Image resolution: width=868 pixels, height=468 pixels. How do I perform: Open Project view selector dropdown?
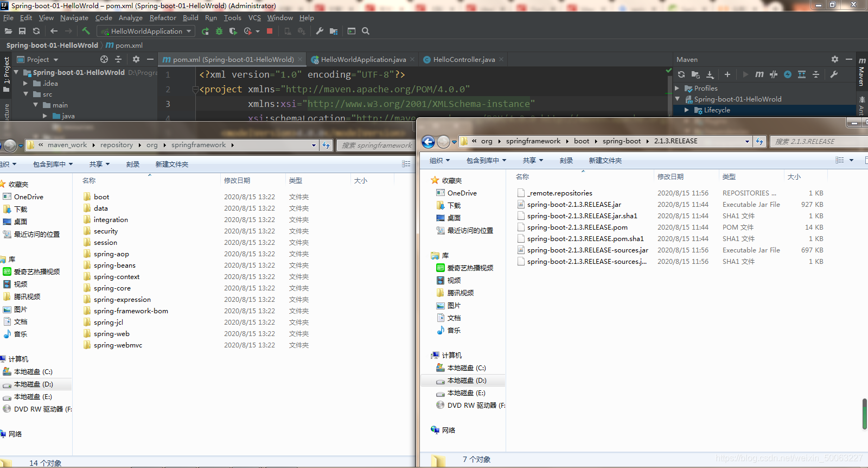tap(38, 60)
